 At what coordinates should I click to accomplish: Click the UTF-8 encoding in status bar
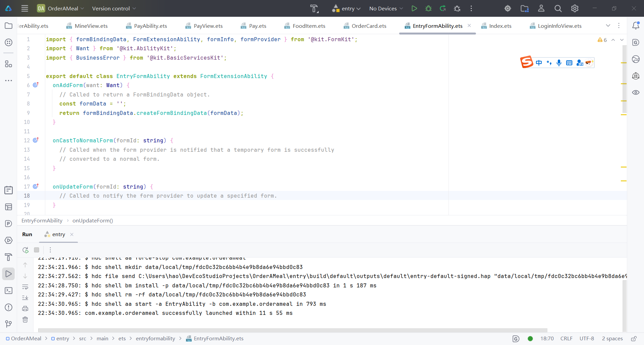pyautogui.click(x=587, y=339)
